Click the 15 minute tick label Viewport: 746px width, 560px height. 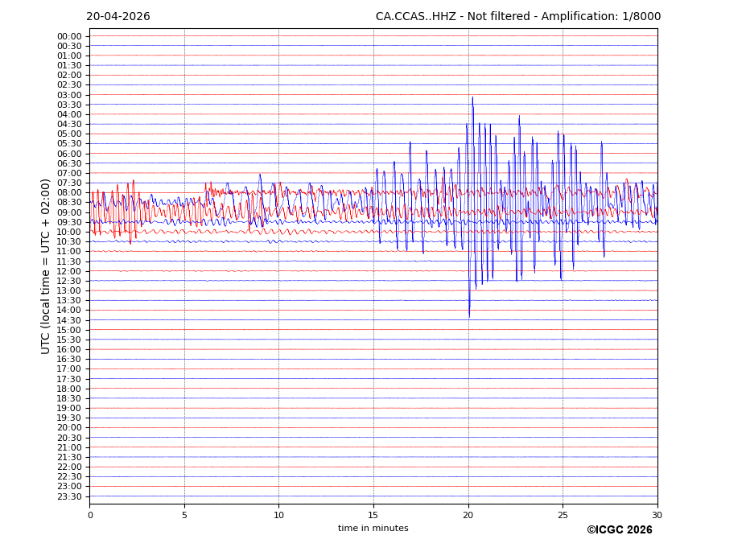click(x=373, y=515)
